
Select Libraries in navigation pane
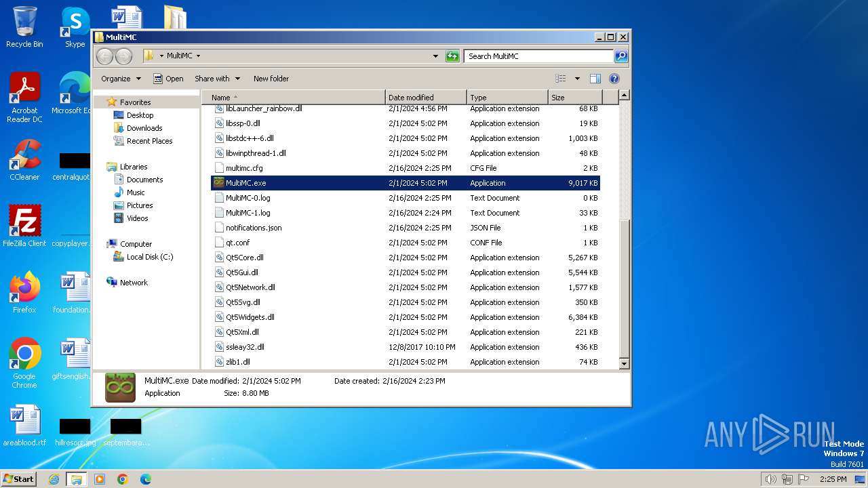(134, 167)
